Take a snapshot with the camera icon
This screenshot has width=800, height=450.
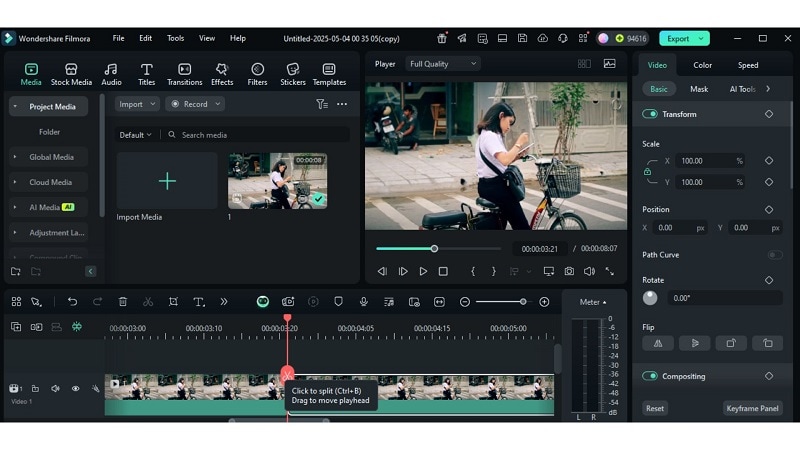[569, 271]
